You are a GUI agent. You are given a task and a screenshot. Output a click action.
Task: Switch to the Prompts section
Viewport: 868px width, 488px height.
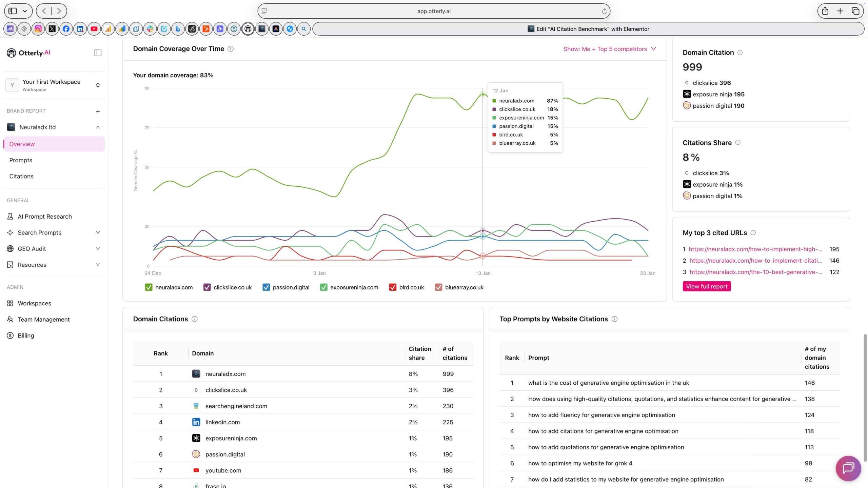tap(21, 160)
